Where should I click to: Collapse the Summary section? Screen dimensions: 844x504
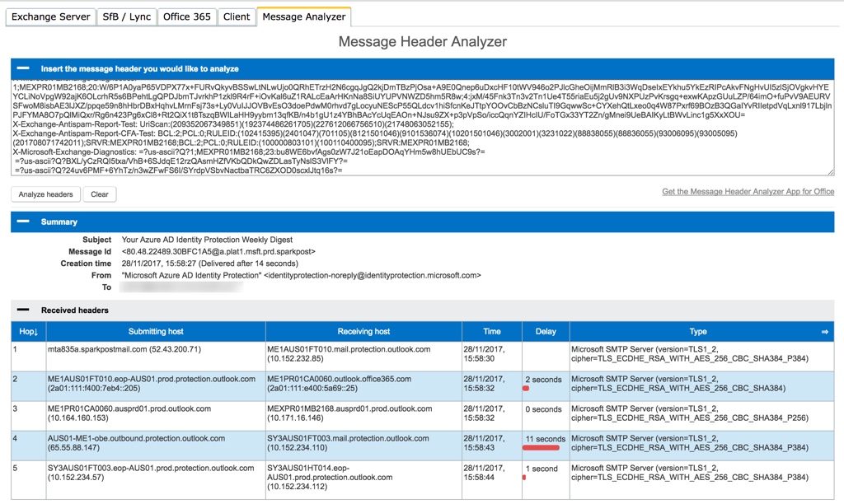[x=23, y=222]
